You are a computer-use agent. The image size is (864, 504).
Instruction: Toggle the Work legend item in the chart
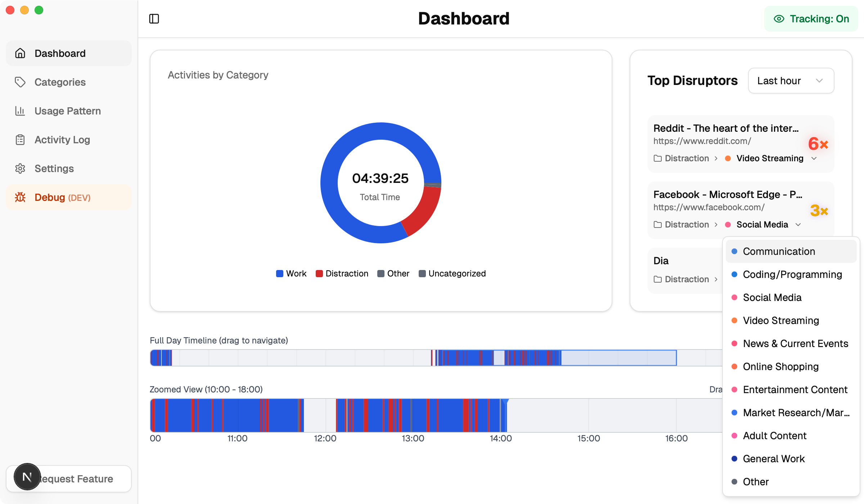pyautogui.click(x=291, y=274)
